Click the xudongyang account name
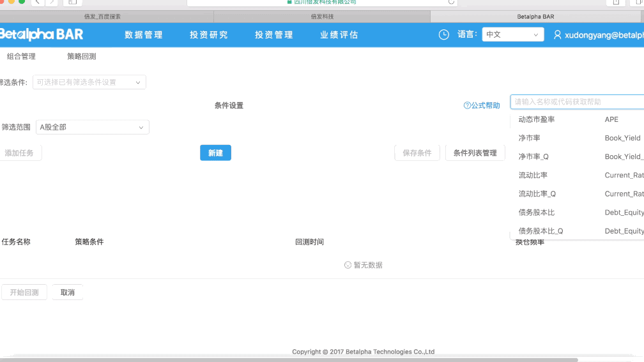Image resolution: width=644 pixels, height=362 pixels. click(x=604, y=35)
